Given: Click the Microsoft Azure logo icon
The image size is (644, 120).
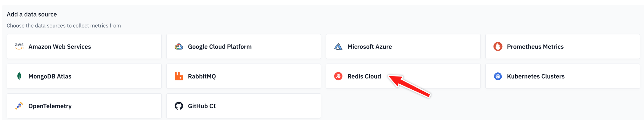Looking at the screenshot, I should click(338, 46).
